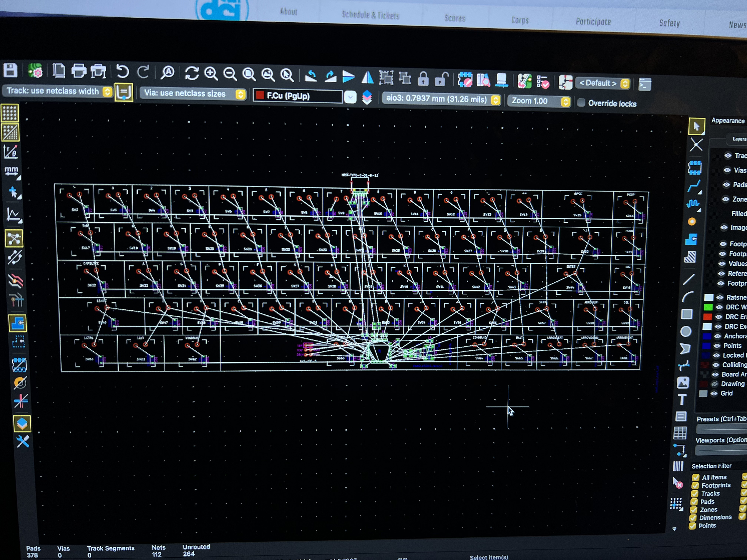
Task: Open the Zoom 1.00 dropdown
Action: point(539,101)
